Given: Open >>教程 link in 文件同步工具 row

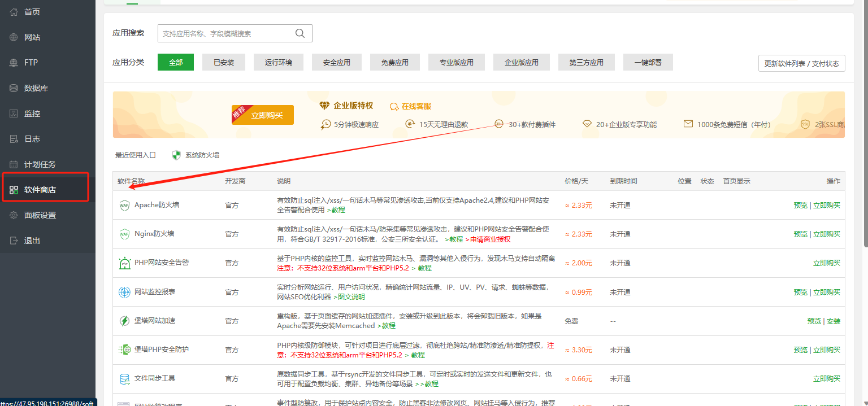Looking at the screenshot, I should click(x=427, y=383).
